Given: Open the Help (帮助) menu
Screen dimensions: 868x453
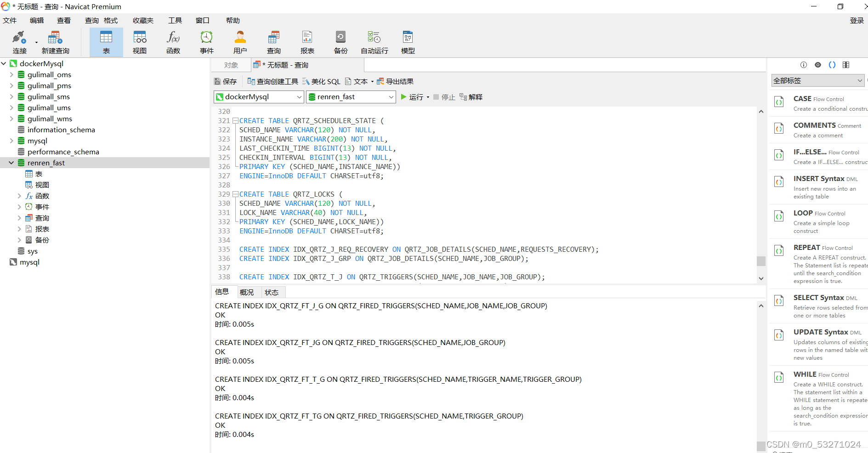Looking at the screenshot, I should 233,20.
